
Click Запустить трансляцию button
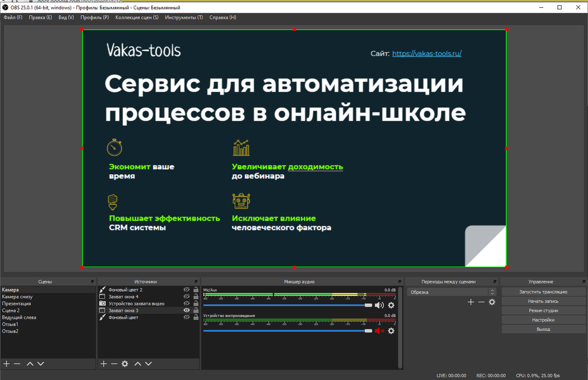click(x=543, y=292)
